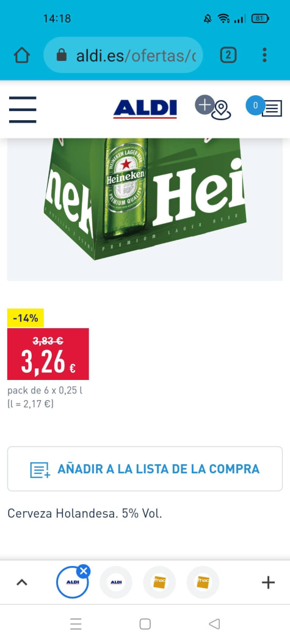
Task: Click the red 3,26 € price box
Action: click(x=48, y=354)
